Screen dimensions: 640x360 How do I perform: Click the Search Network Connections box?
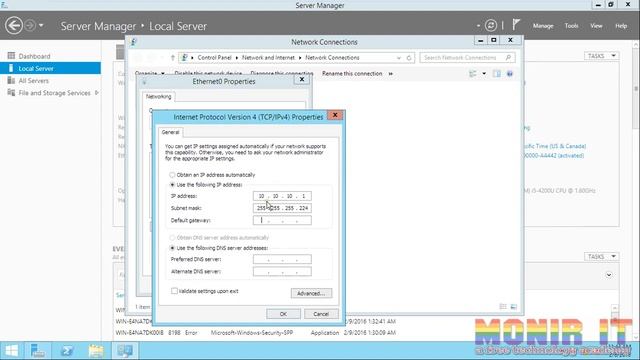467,58
